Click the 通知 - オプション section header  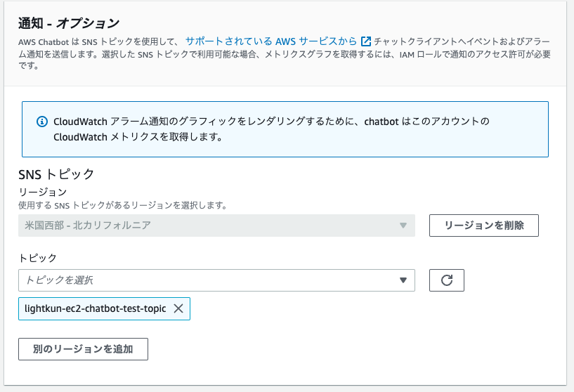pyautogui.click(x=69, y=23)
